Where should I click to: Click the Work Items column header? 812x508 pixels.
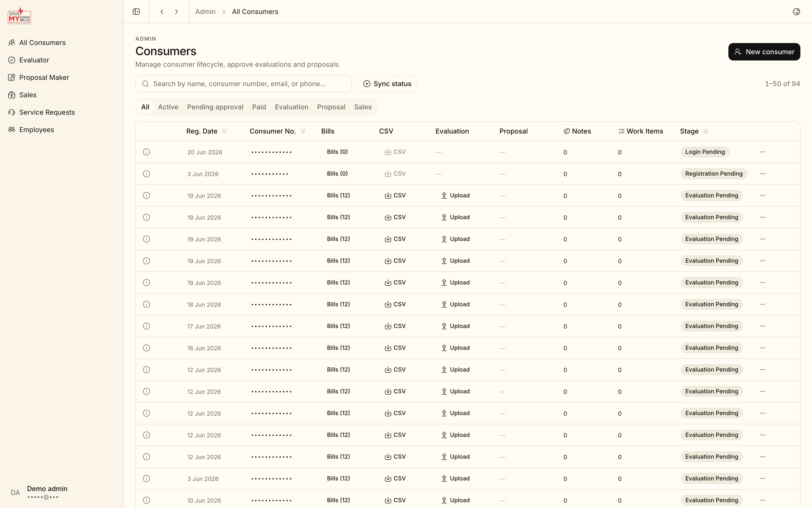tap(641, 131)
